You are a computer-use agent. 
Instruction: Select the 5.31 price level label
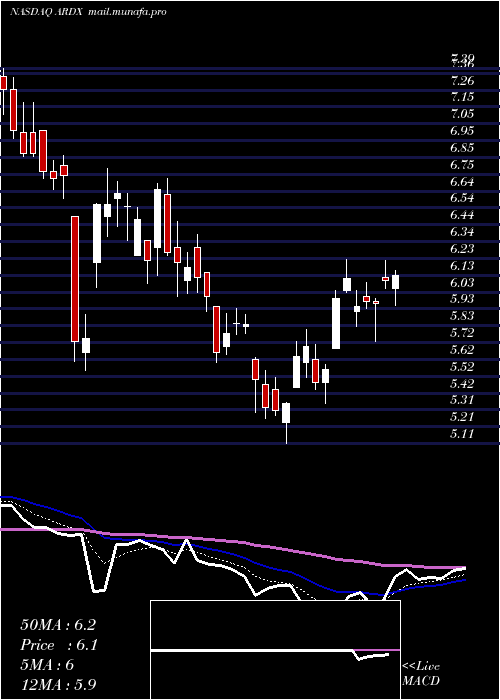point(462,400)
